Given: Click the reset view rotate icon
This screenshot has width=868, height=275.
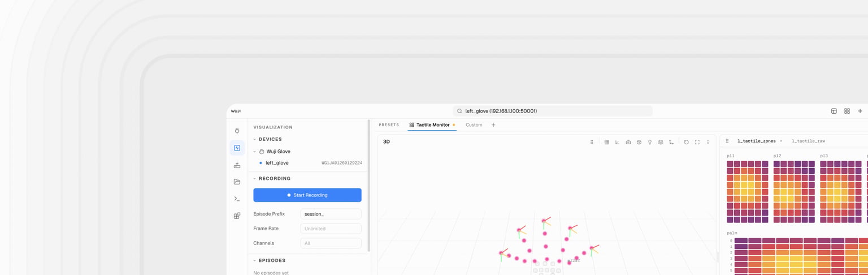Looking at the screenshot, I should (x=686, y=142).
